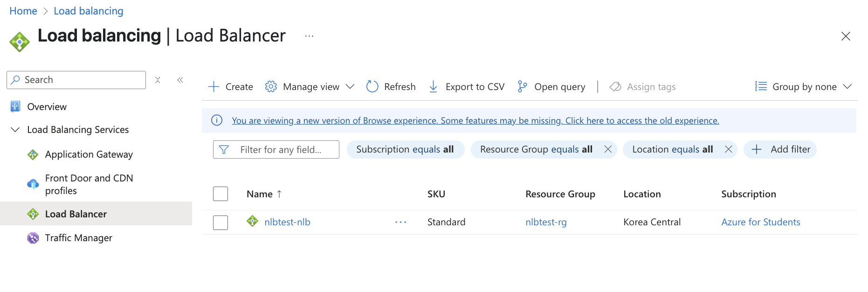Open Traffic Manager in sidebar
Image resolution: width=868 pixels, height=292 pixels.
(78, 238)
